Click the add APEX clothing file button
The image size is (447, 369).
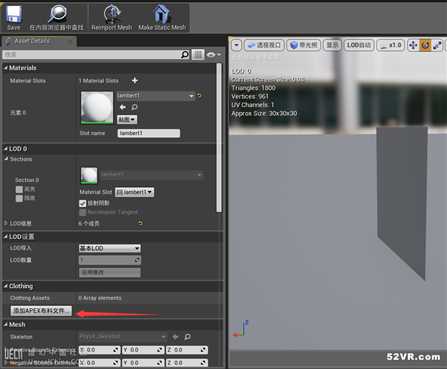pos(41,310)
